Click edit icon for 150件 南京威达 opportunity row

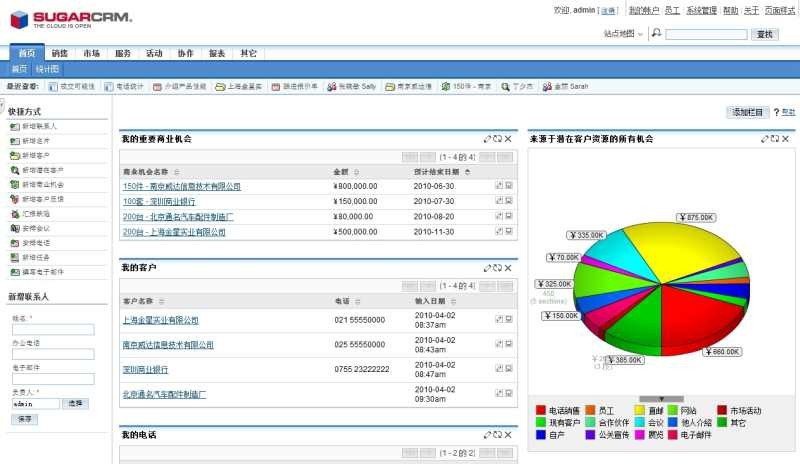pos(499,186)
